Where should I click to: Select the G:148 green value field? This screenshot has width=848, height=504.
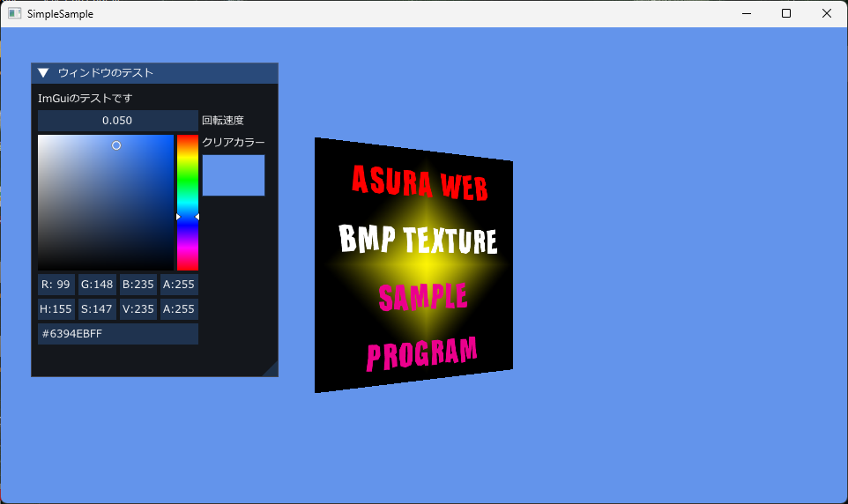pyautogui.click(x=97, y=285)
